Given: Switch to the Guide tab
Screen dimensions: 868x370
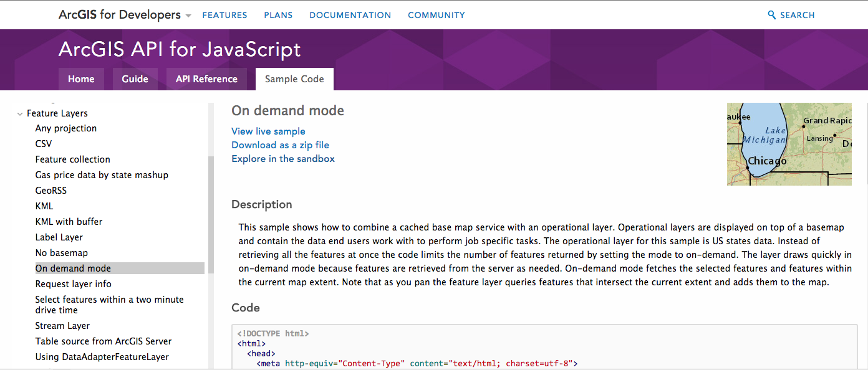Looking at the screenshot, I should 135,79.
